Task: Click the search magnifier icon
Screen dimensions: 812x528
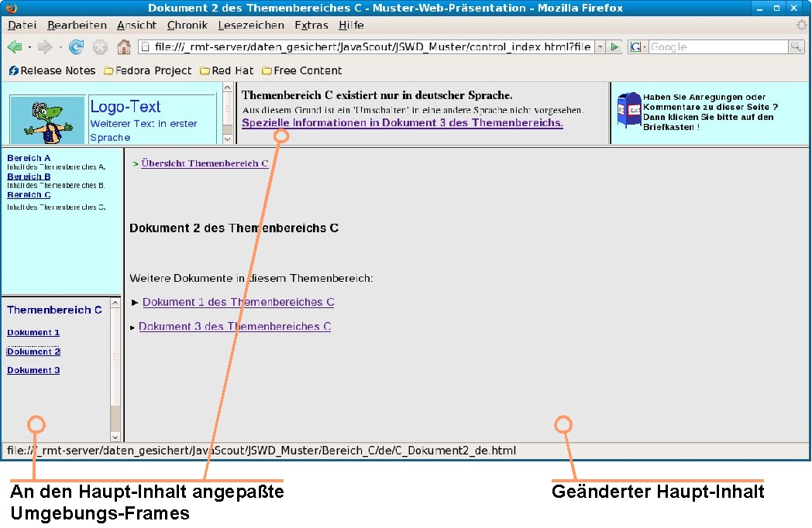Action: (x=797, y=47)
